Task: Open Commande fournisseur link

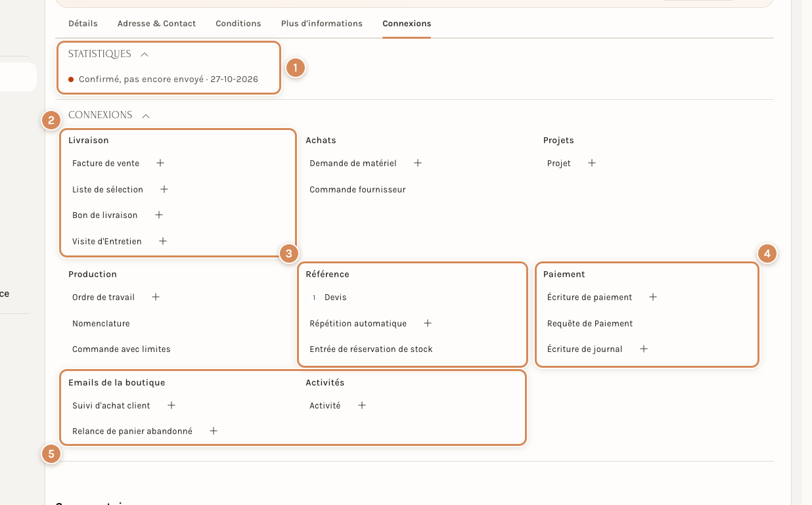Action: coord(357,190)
